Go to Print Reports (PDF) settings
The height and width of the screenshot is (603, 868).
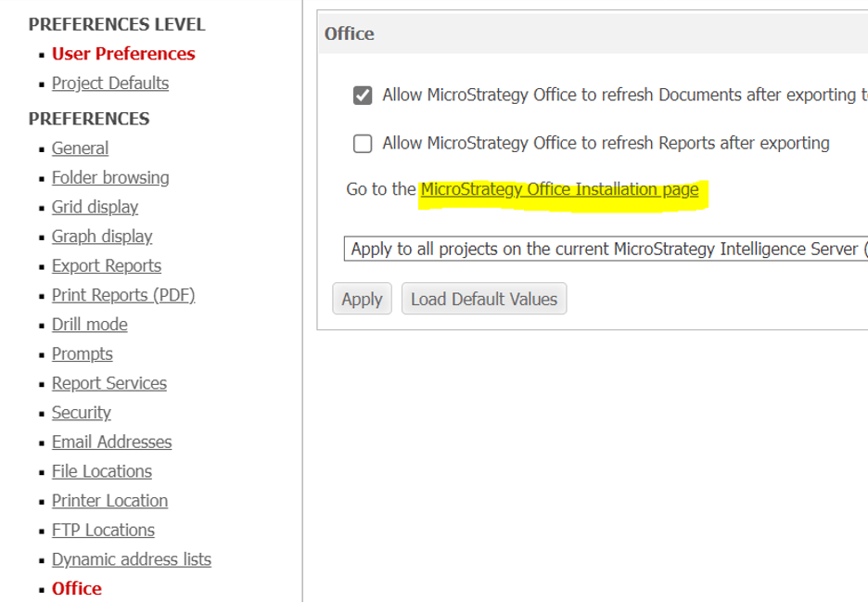click(x=123, y=295)
